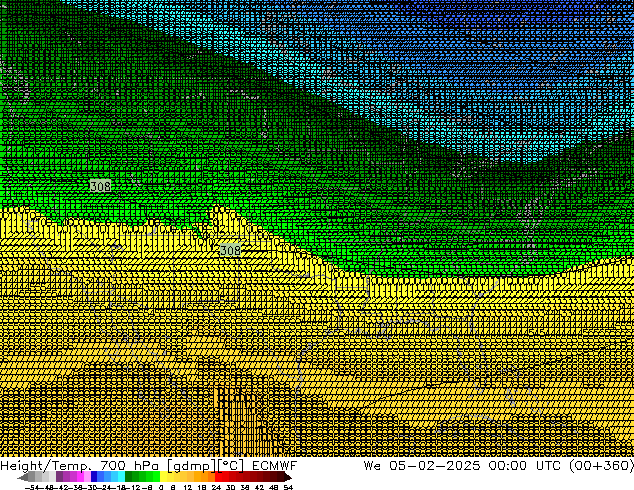Click the 308 contour label at the yellow boundary

tap(230, 250)
